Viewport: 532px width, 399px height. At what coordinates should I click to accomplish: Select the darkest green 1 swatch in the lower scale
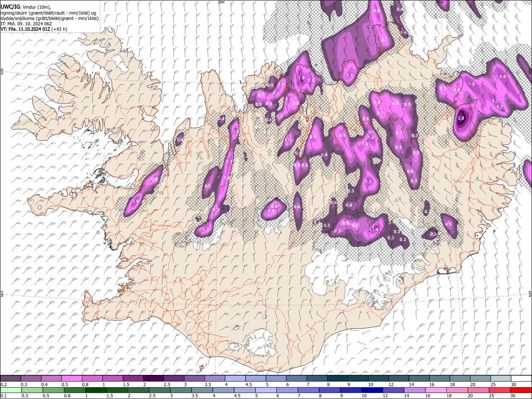96,390
